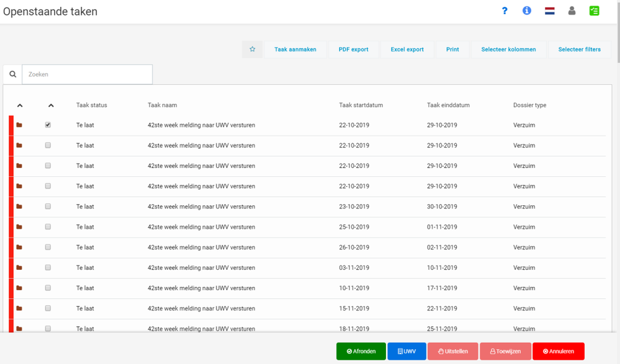Open the green task list icon
Viewport: 620px width, 364px height.
595,11
